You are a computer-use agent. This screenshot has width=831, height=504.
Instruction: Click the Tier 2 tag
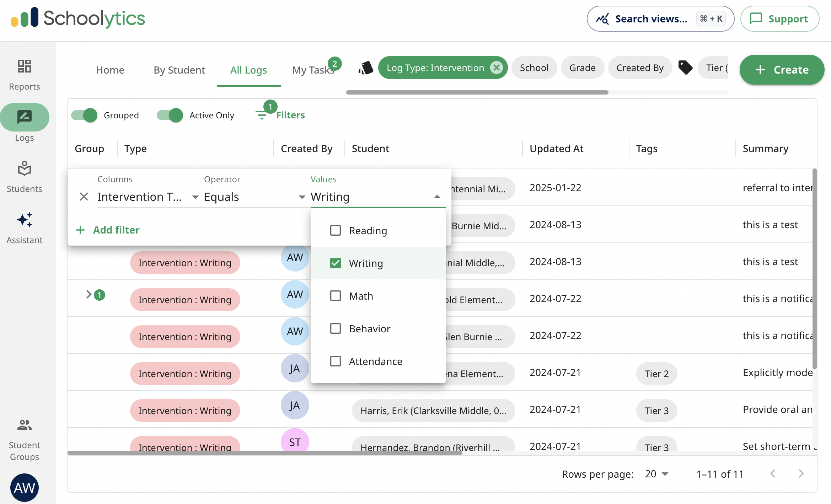point(656,374)
